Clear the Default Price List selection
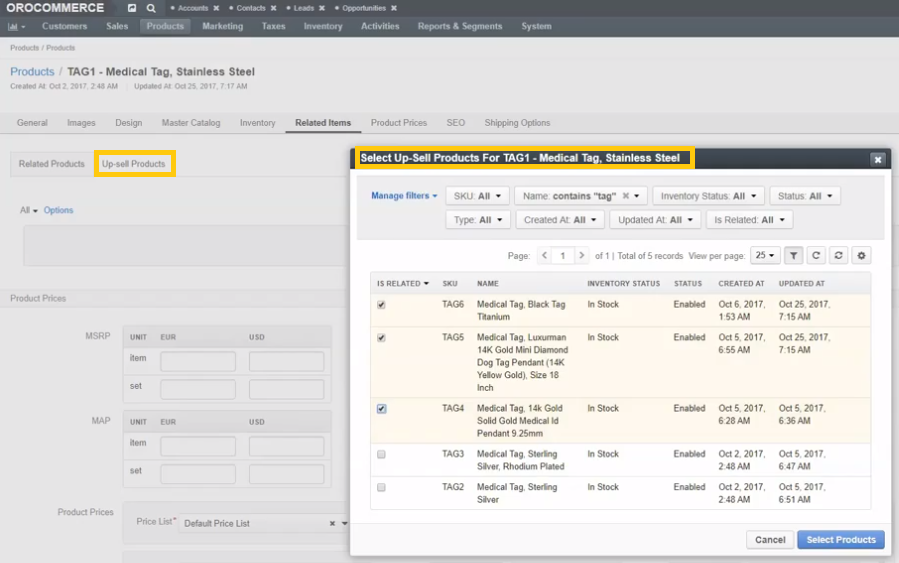Image resolution: width=899 pixels, height=563 pixels. pos(332,523)
